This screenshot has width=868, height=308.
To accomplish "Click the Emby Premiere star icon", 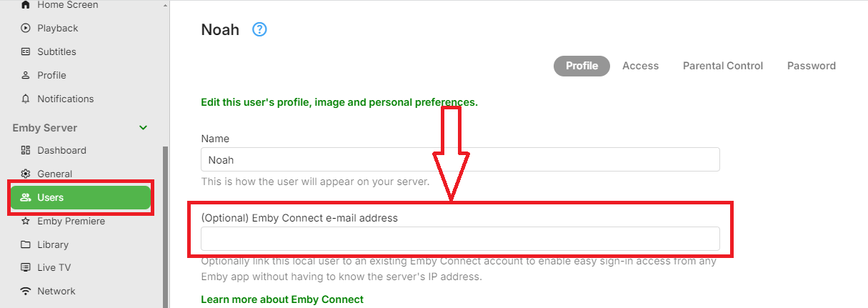I will (26, 222).
